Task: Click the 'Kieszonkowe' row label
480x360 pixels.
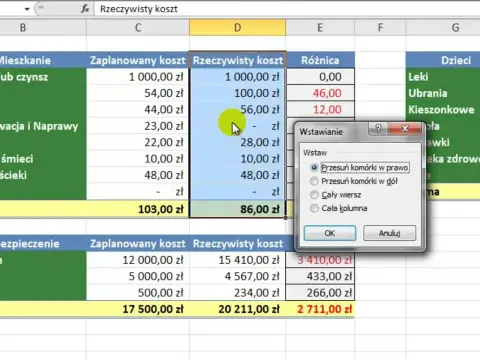Action: click(x=443, y=109)
